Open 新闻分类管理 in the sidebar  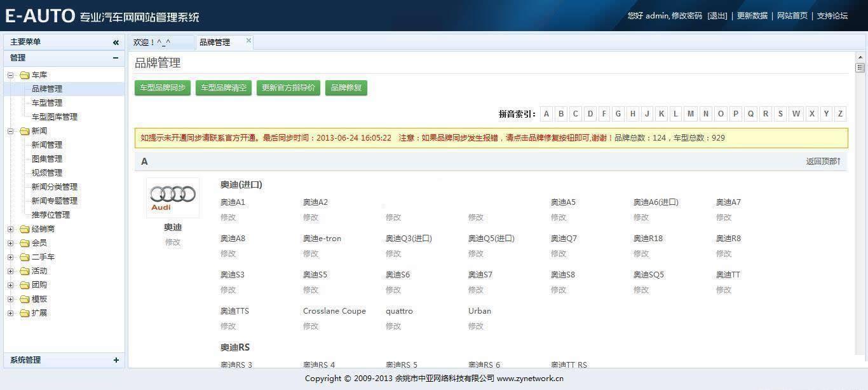point(55,187)
